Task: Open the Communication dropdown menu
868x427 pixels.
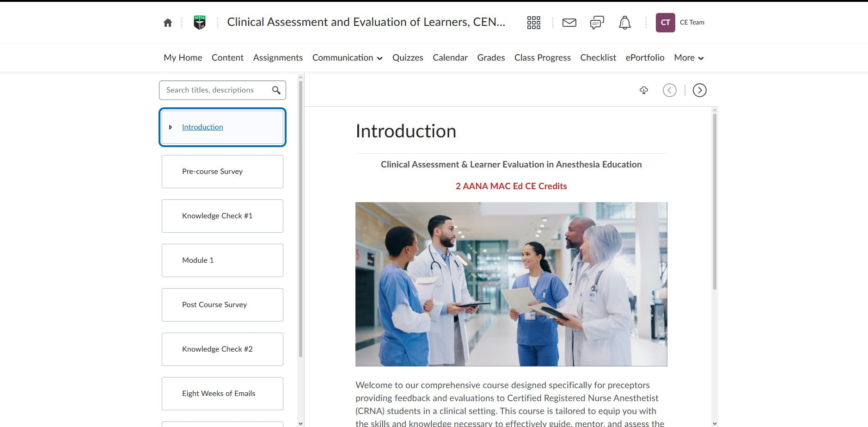Action: 347,58
